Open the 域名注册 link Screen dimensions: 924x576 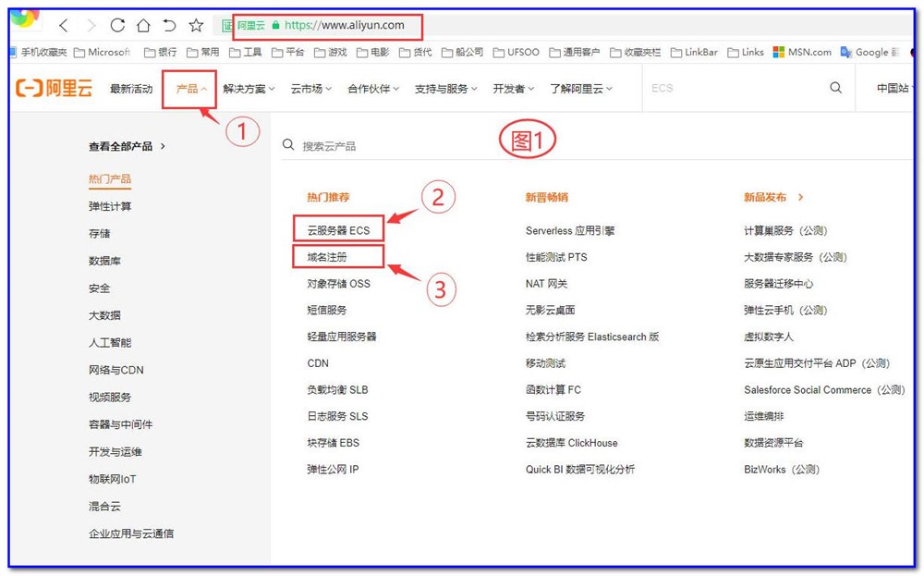[328, 257]
